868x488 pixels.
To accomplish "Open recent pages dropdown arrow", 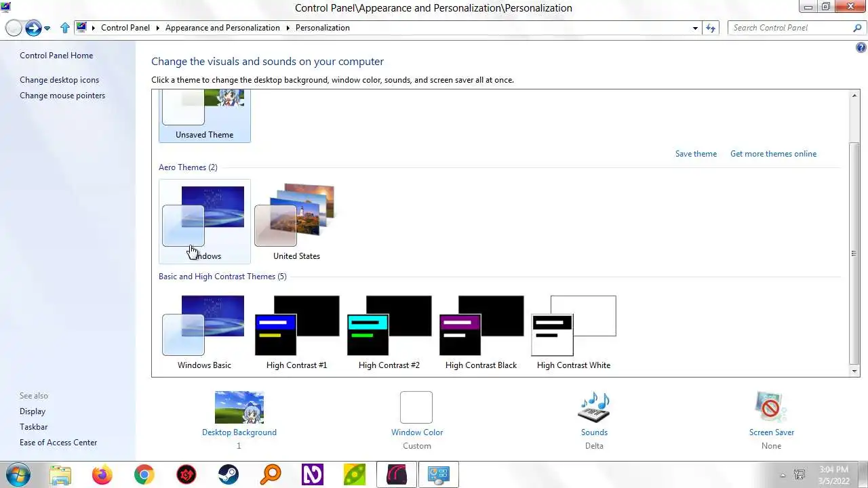I will coord(47,28).
